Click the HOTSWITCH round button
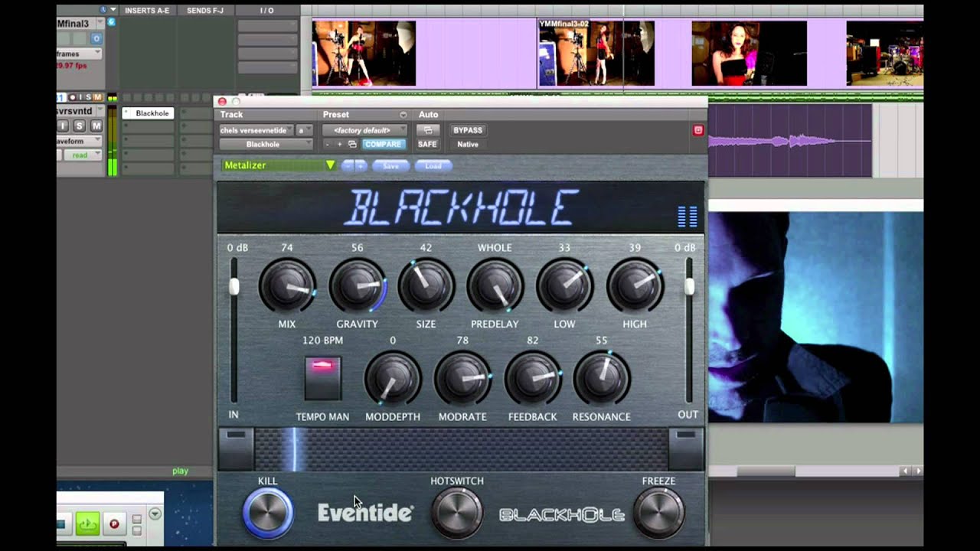 click(457, 513)
